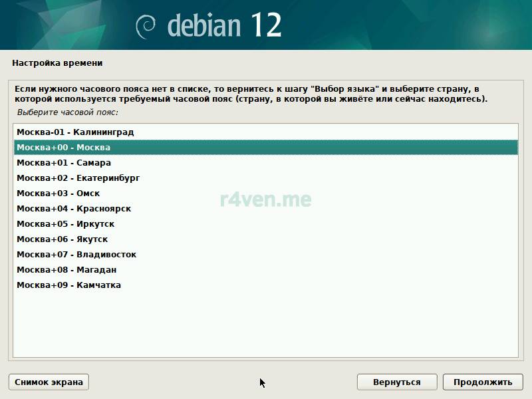Select the "Москва-01 - Калининград" time zone
Screen dimensions: 532x399
(75, 132)
